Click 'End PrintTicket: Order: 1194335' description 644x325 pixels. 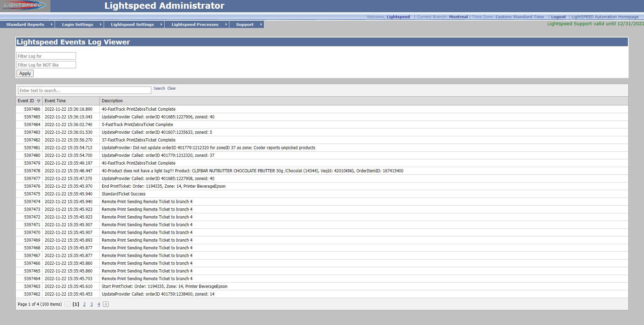click(164, 186)
